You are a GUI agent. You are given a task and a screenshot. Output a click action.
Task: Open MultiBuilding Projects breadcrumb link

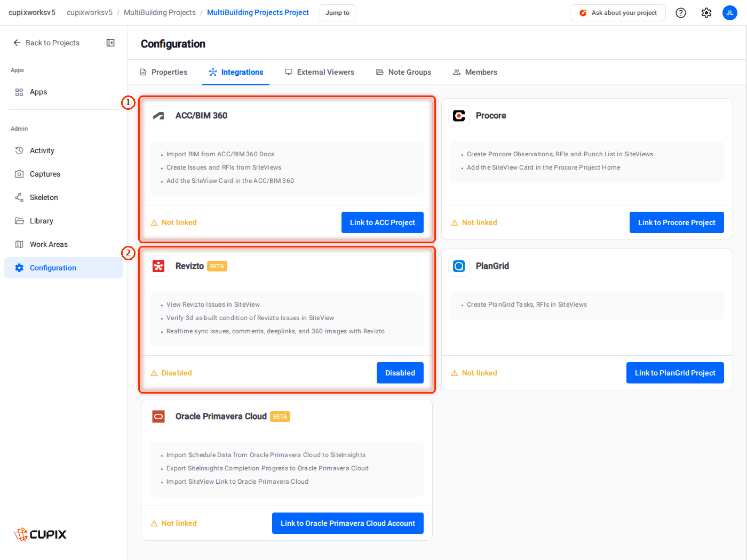click(160, 12)
